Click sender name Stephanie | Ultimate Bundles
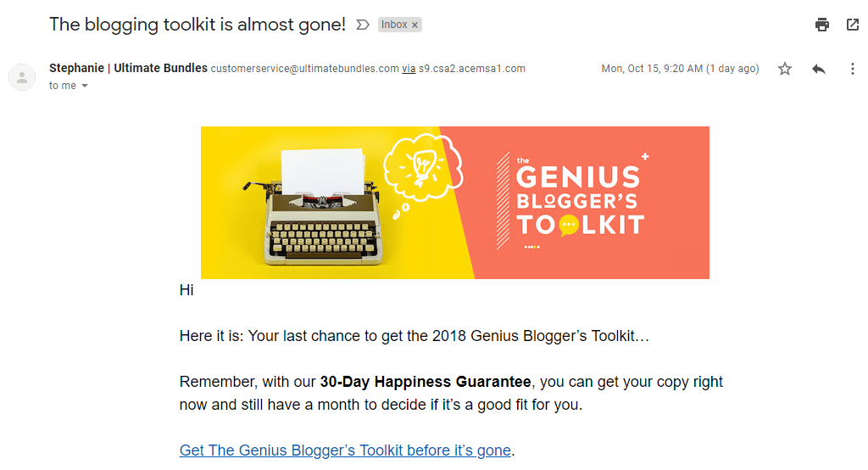Viewport: 868px width, 470px height. (x=128, y=68)
